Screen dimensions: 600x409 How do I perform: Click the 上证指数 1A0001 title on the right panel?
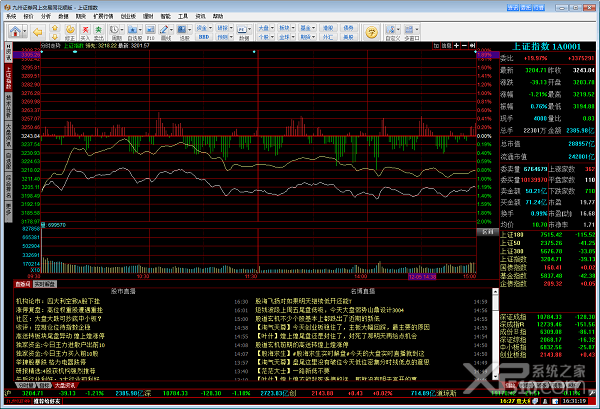546,47
